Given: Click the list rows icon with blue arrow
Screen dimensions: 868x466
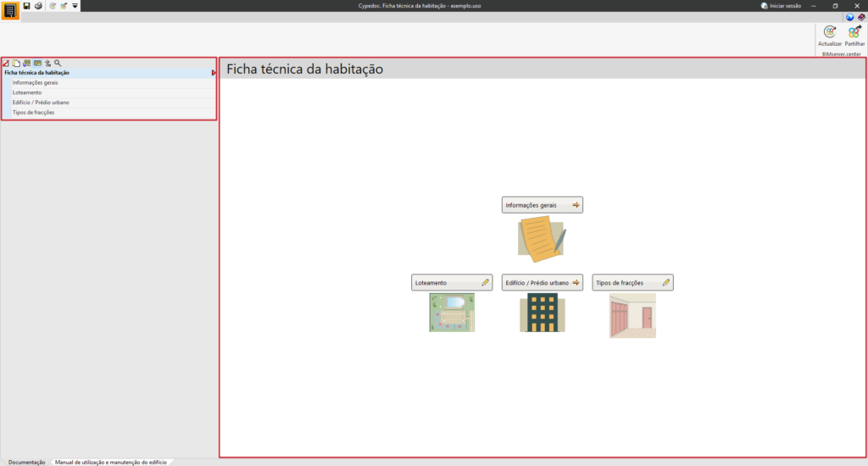Looking at the screenshot, I should 26,63.
